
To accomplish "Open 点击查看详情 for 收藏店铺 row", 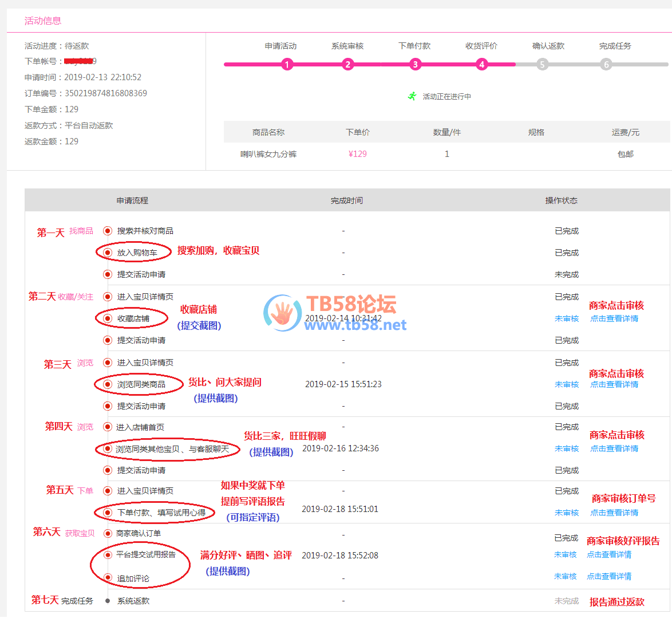I will click(614, 318).
